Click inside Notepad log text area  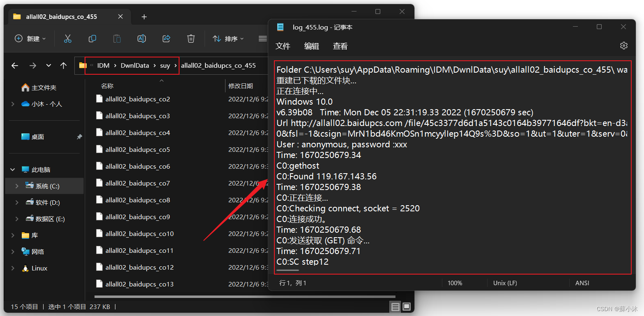tap(452, 167)
